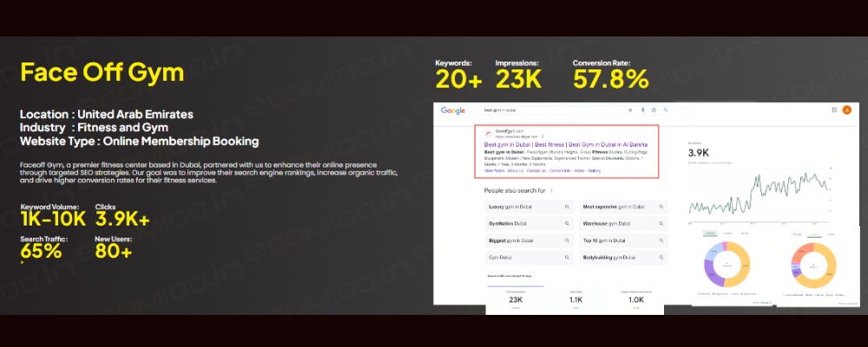Click the Google Lens image search icon
Image resolution: width=868 pixels, height=347 pixels.
coord(654,110)
